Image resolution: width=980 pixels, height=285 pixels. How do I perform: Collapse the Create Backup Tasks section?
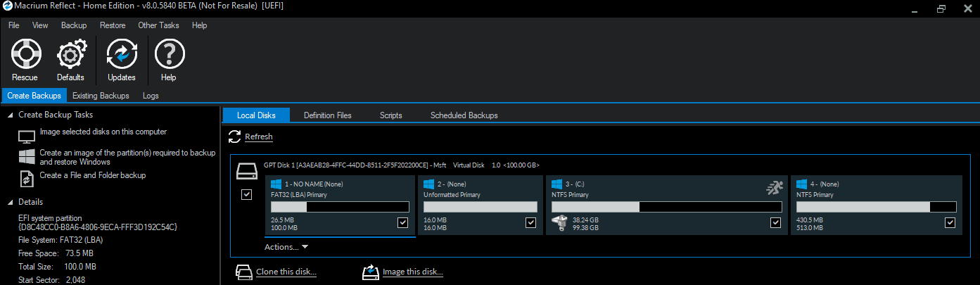(x=10, y=115)
